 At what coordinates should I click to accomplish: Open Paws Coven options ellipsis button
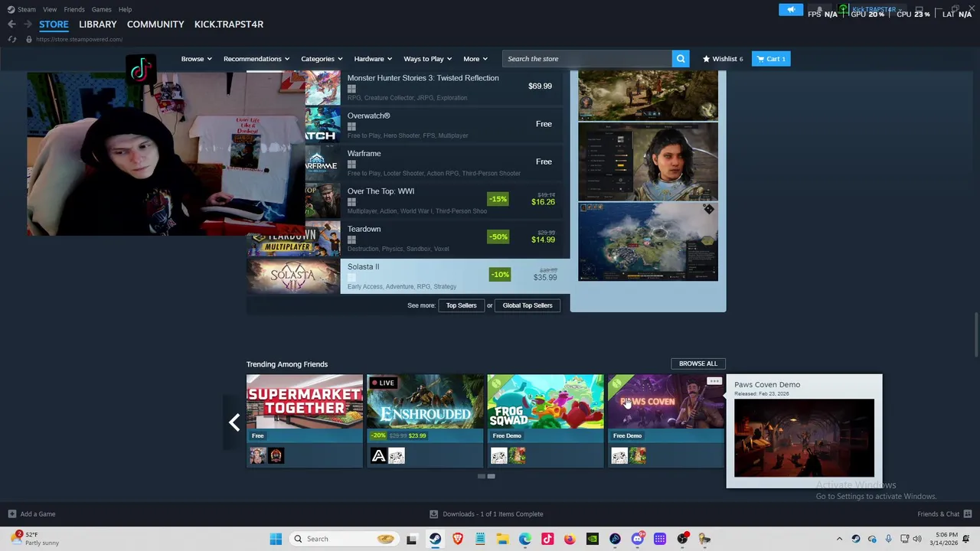pyautogui.click(x=714, y=381)
